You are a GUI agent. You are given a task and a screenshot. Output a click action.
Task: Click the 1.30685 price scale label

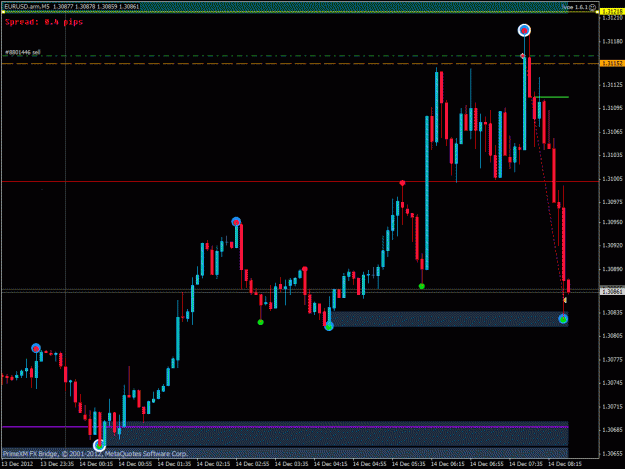(613, 430)
